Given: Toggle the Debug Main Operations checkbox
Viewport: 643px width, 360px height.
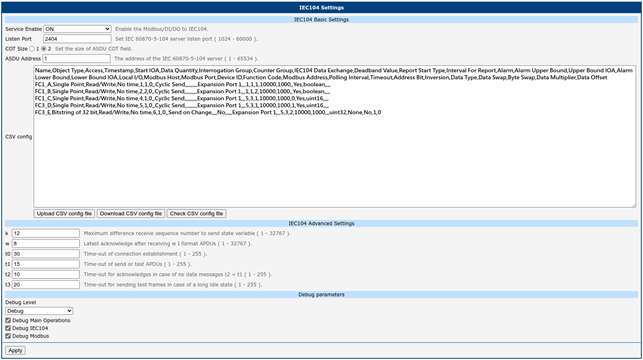Looking at the screenshot, I should pyautogui.click(x=8, y=320).
